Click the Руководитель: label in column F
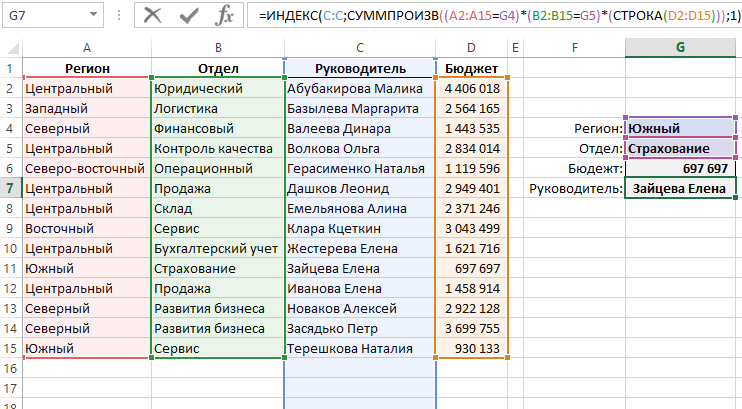Screen dimensions: 742x409 [x=576, y=188]
